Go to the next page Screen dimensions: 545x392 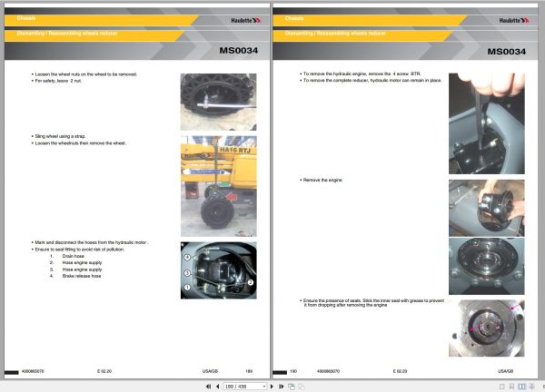272,387
